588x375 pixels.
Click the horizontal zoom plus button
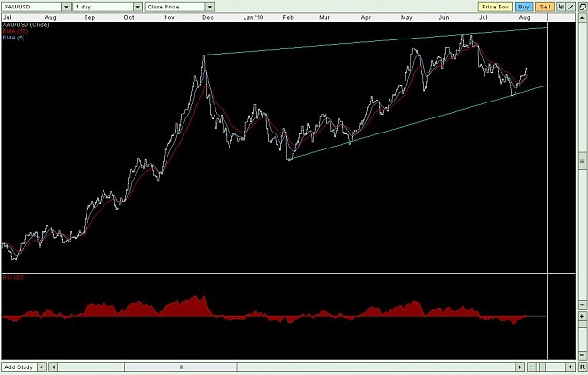(570, 367)
